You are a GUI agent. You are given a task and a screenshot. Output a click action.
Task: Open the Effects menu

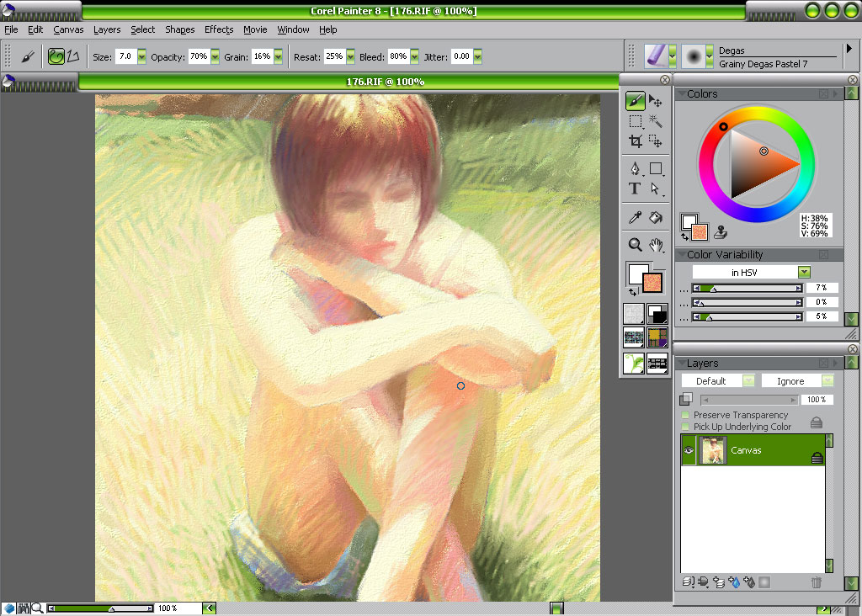click(219, 29)
